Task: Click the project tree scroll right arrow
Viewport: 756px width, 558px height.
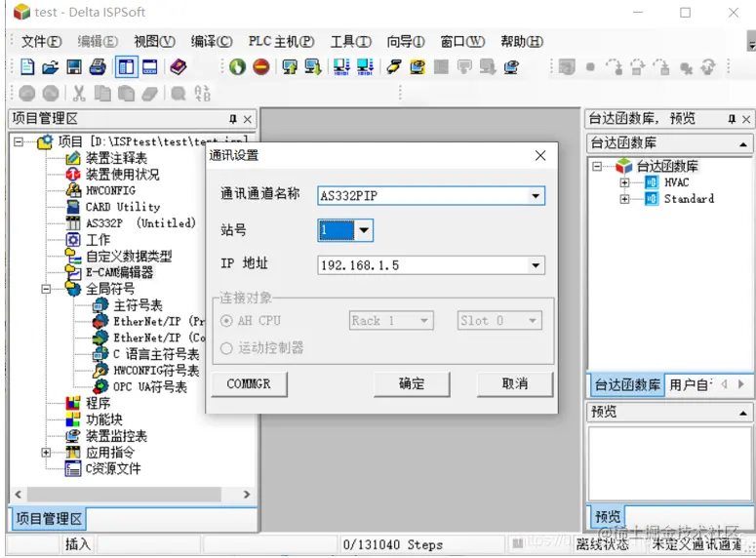Action: click(x=247, y=495)
